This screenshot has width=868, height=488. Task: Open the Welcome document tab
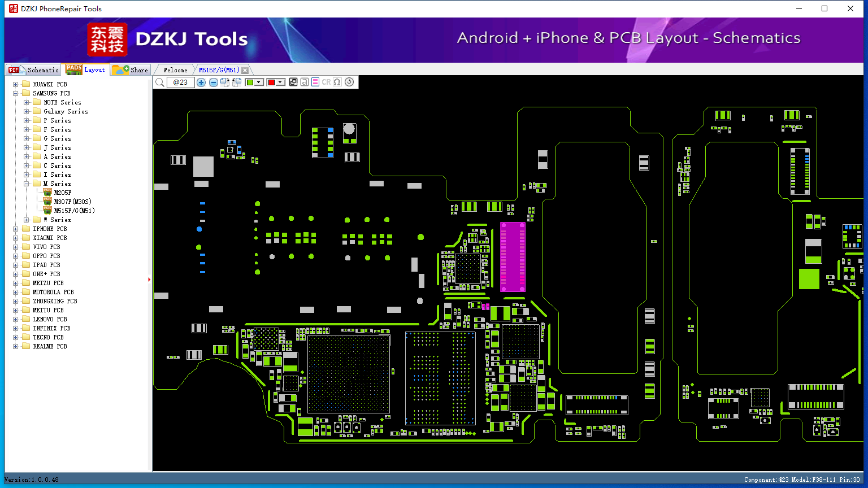click(x=175, y=70)
